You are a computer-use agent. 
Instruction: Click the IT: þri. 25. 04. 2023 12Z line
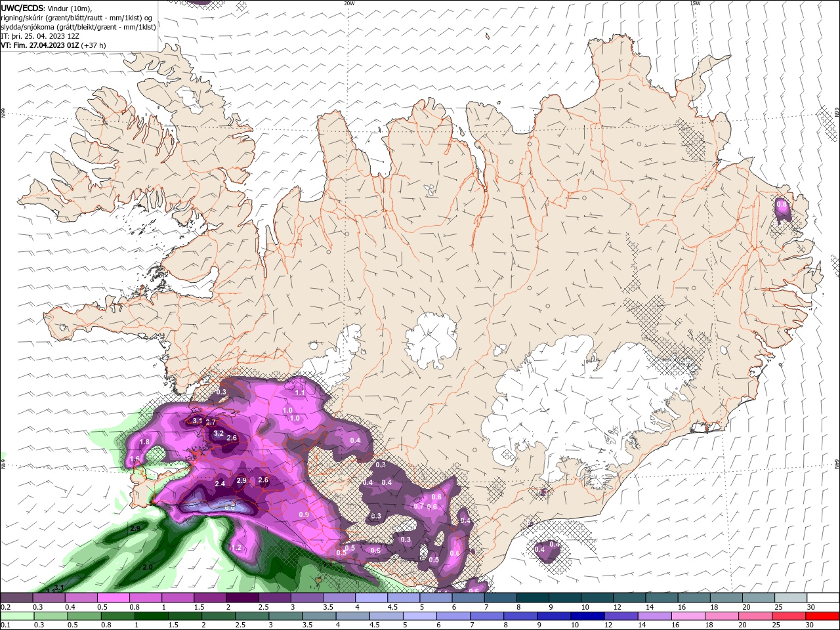click(41, 36)
